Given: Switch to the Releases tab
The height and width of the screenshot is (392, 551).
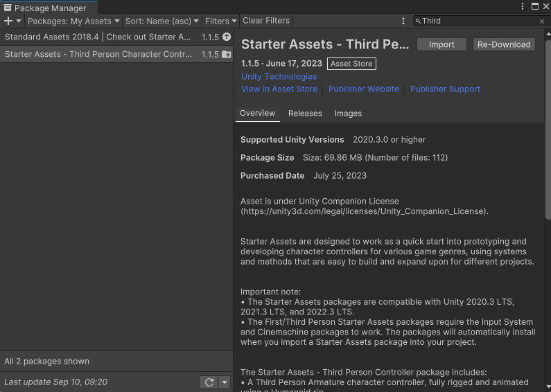Looking at the screenshot, I should pos(305,114).
